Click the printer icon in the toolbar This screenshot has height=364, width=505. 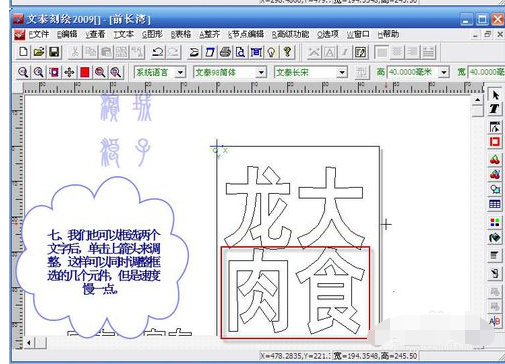pos(225,52)
